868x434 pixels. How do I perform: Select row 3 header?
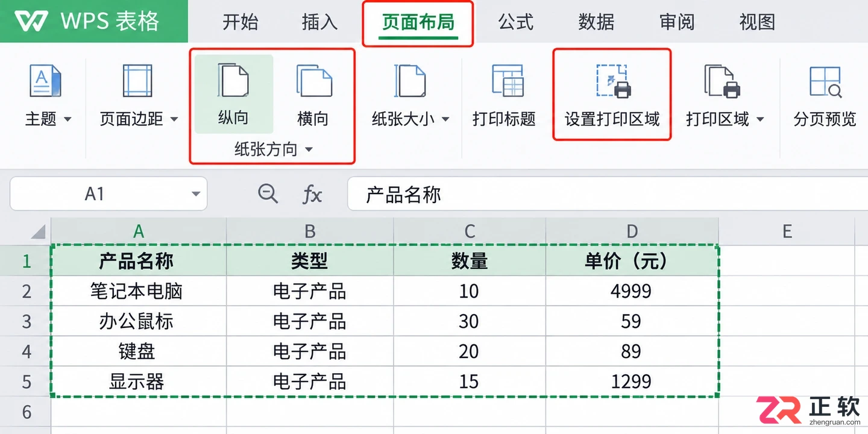click(x=26, y=321)
